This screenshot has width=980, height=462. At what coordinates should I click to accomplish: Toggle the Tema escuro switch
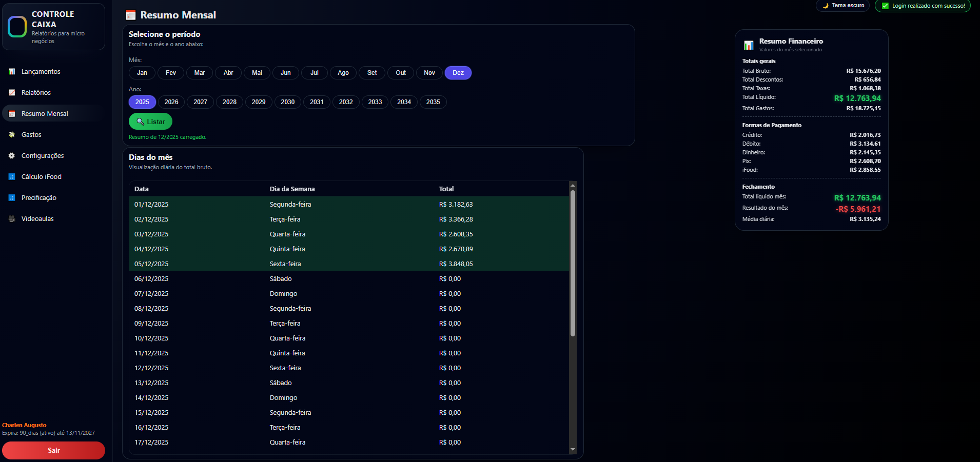(x=842, y=6)
